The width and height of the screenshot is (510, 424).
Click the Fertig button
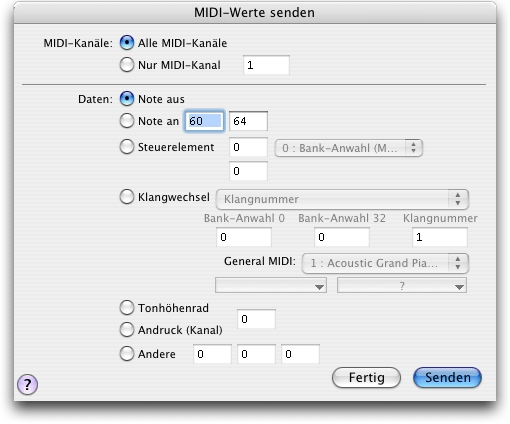pyautogui.click(x=366, y=378)
